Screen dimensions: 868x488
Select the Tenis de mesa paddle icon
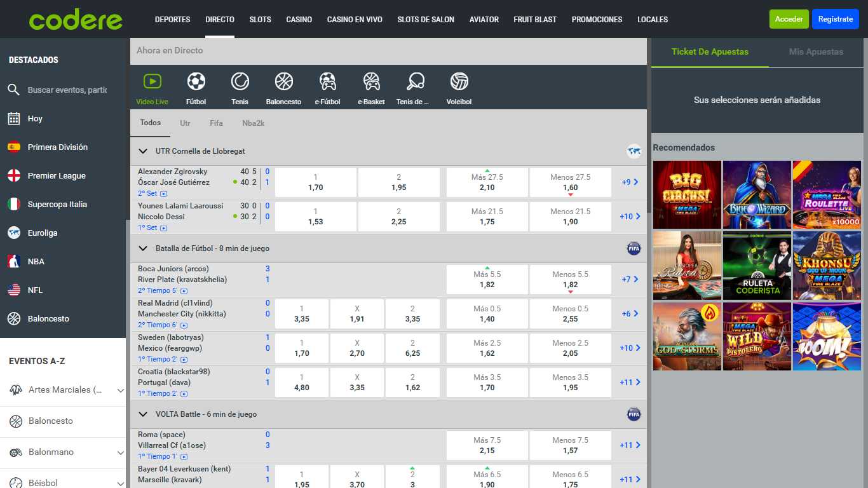415,81
